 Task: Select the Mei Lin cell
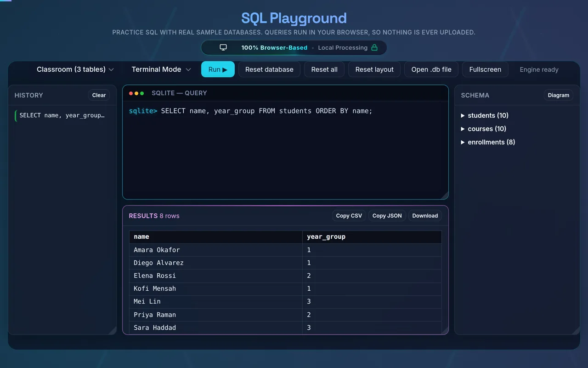pos(216,301)
